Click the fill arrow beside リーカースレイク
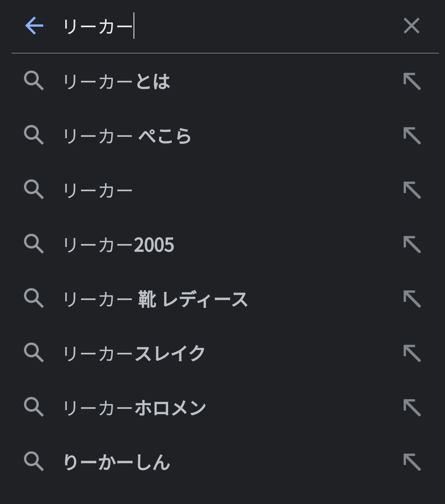The width and height of the screenshot is (445, 504). [x=412, y=353]
